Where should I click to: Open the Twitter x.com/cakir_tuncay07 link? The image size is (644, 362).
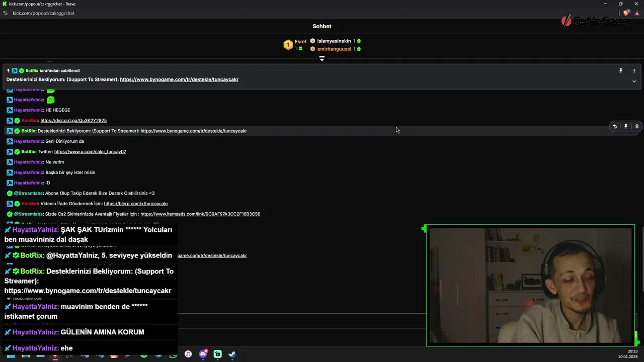pos(90,152)
